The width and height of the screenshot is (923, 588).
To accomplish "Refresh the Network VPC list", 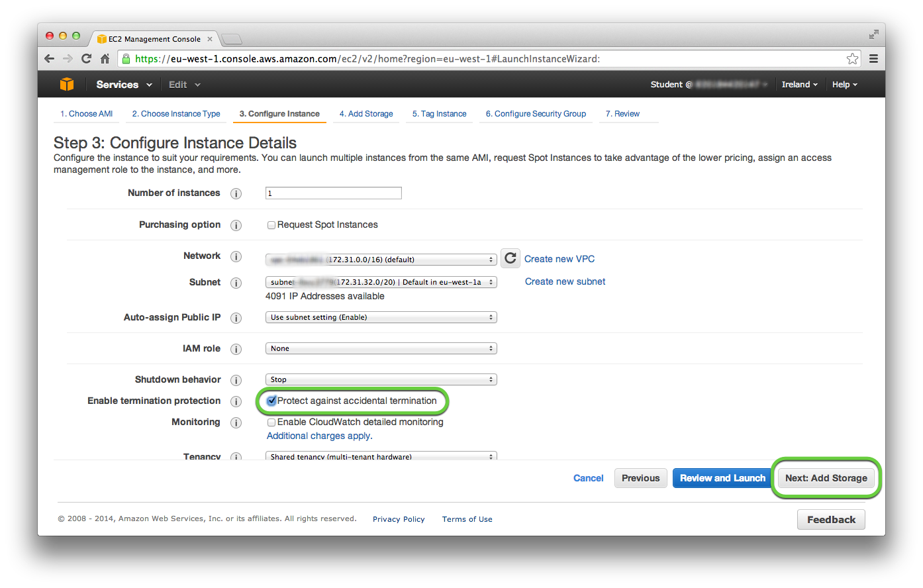I will coord(510,258).
